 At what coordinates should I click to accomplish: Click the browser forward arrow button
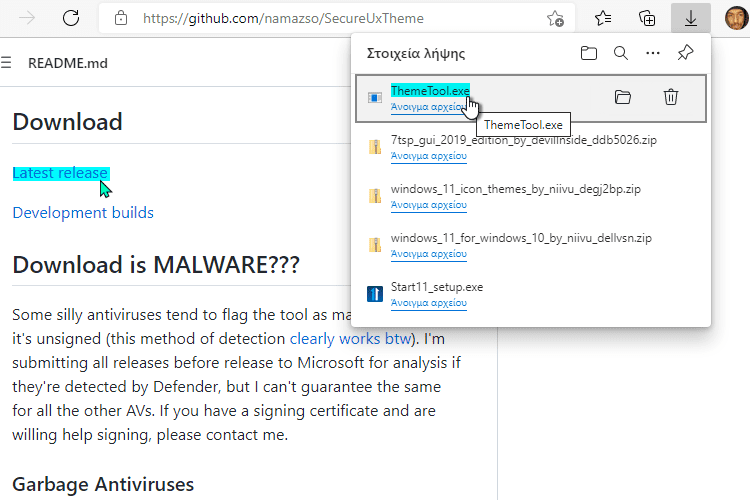[x=27, y=18]
